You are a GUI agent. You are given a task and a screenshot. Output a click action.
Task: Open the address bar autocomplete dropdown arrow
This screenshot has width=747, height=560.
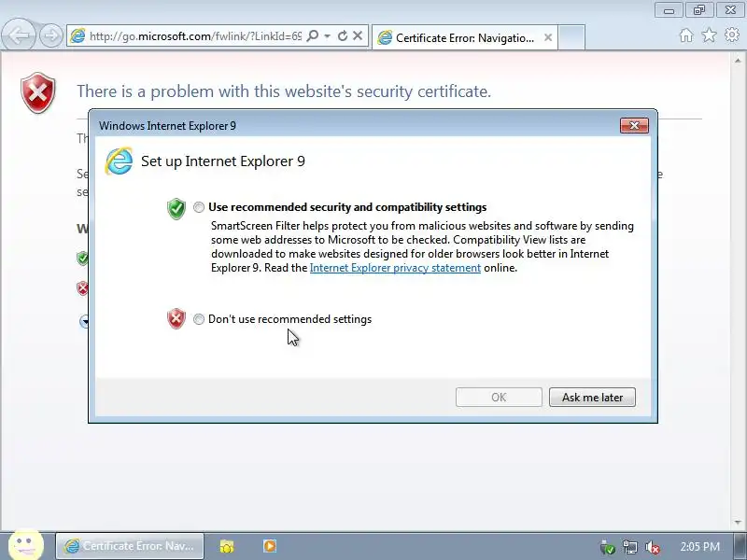[x=328, y=35]
